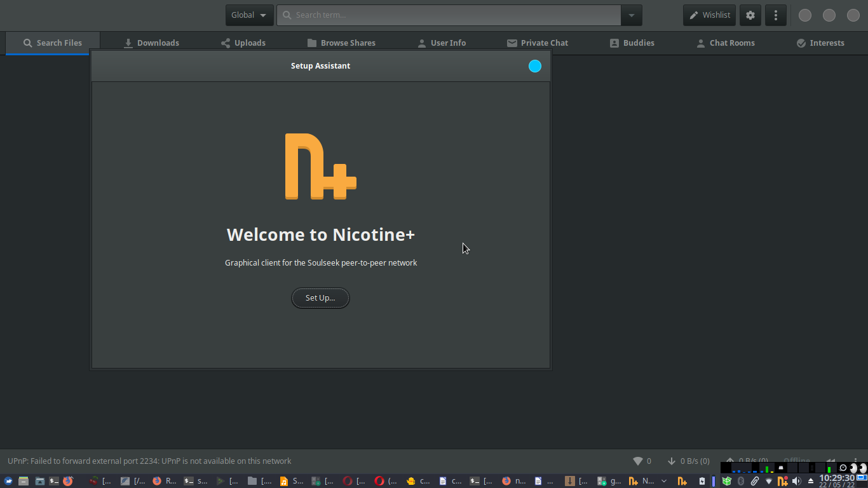Screen dimensions: 868x488
Task: Click the download speed status indicator
Action: pyautogui.click(x=688, y=461)
